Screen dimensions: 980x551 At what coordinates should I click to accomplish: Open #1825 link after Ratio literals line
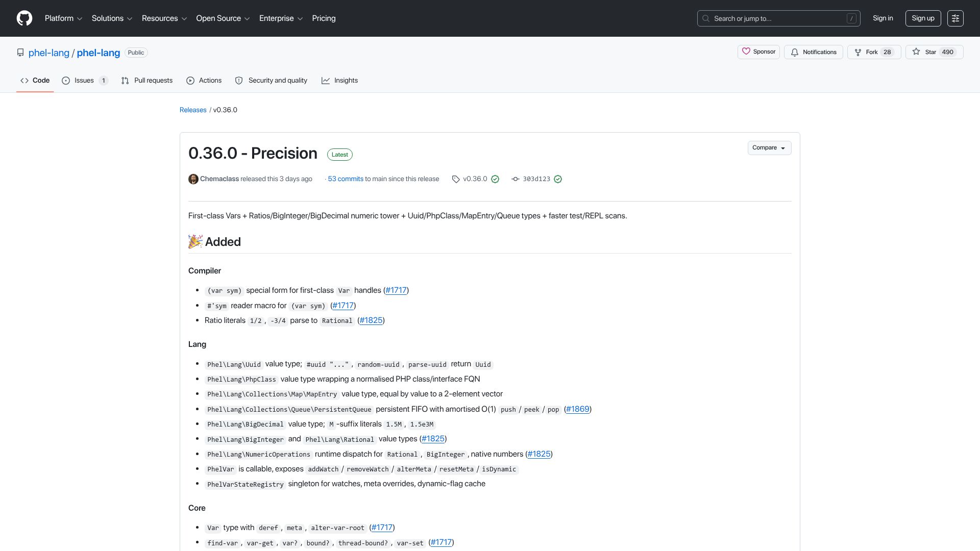(371, 320)
